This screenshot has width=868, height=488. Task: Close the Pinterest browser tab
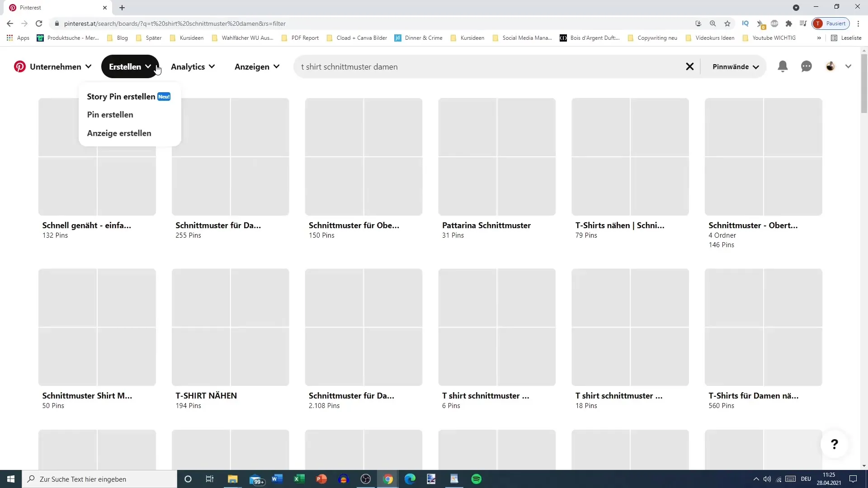click(105, 8)
